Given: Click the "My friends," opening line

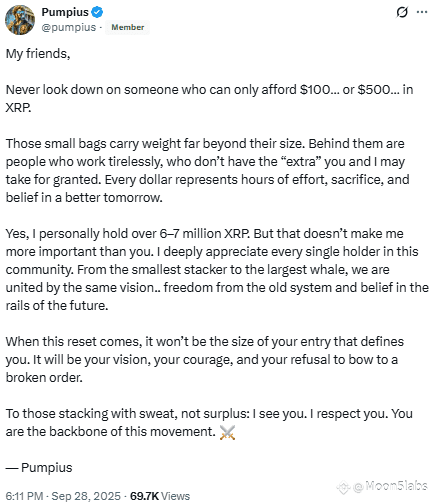Looking at the screenshot, I should (38, 54).
